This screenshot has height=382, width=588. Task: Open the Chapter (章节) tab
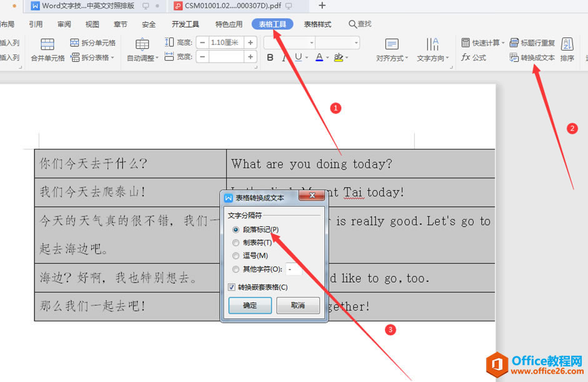[121, 24]
